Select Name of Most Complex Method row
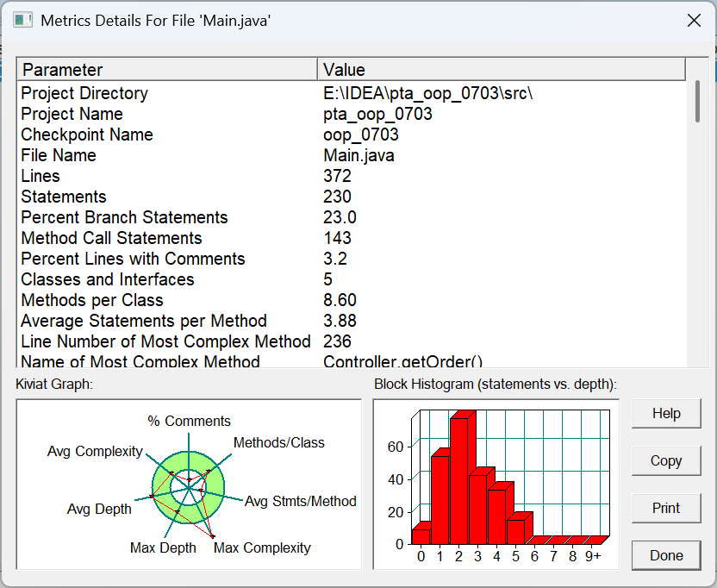The width and height of the screenshot is (717, 588). 140,360
